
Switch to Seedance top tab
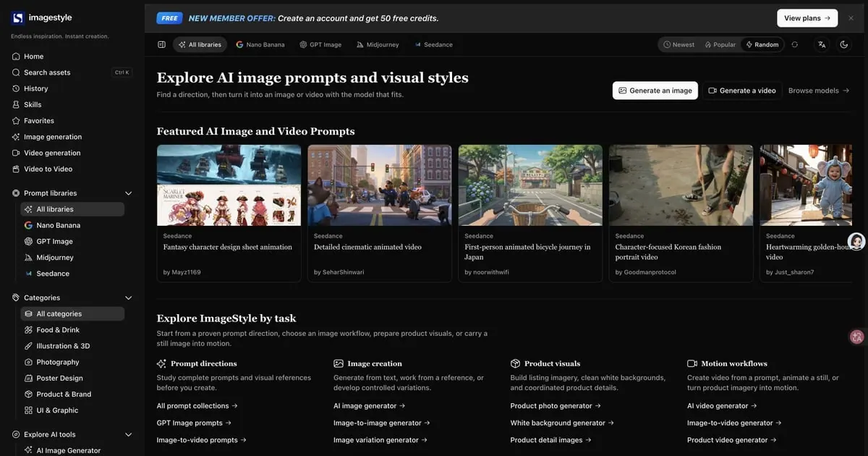tap(433, 44)
